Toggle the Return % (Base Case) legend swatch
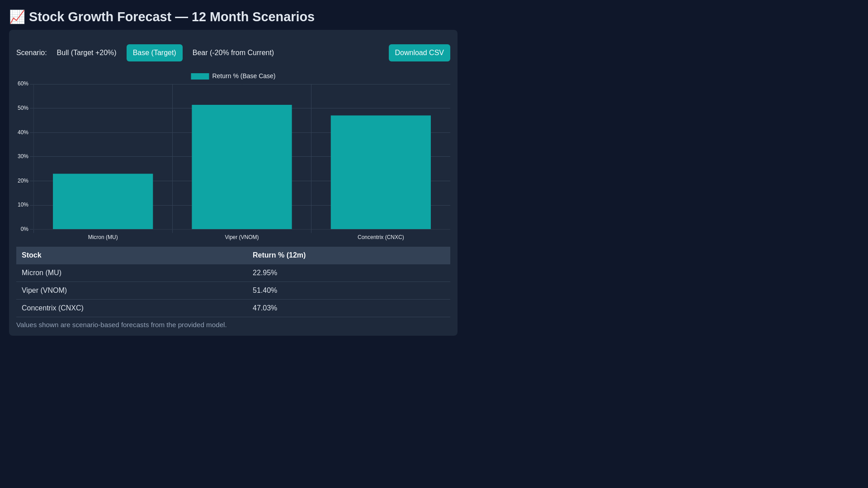The width and height of the screenshot is (868, 488). pyautogui.click(x=200, y=76)
